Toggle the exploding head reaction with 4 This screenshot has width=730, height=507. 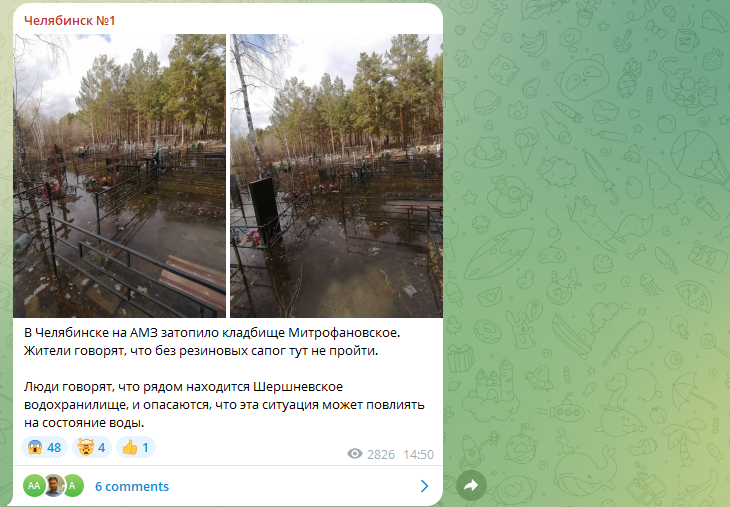[92, 447]
